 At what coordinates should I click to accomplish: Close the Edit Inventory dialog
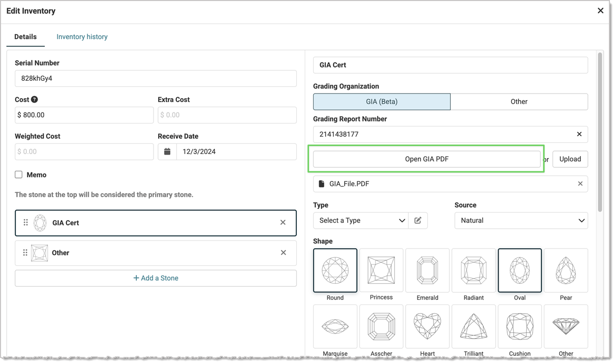click(600, 11)
